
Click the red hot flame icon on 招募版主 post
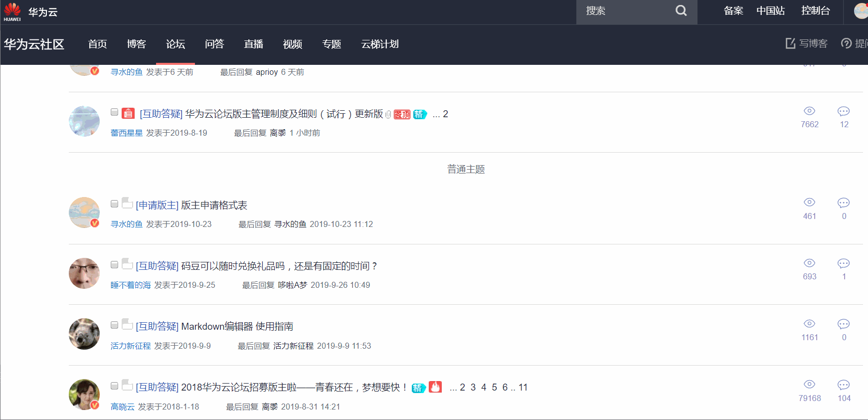tap(435, 387)
